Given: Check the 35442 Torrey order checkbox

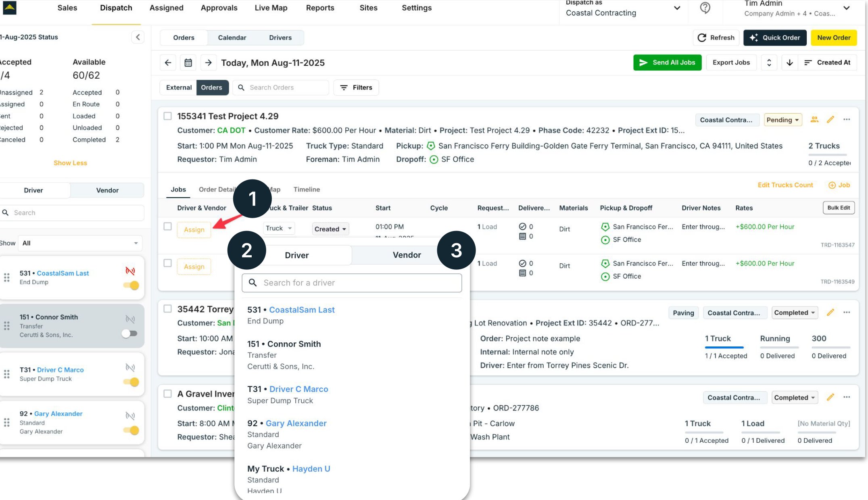Looking at the screenshot, I should pos(167,309).
